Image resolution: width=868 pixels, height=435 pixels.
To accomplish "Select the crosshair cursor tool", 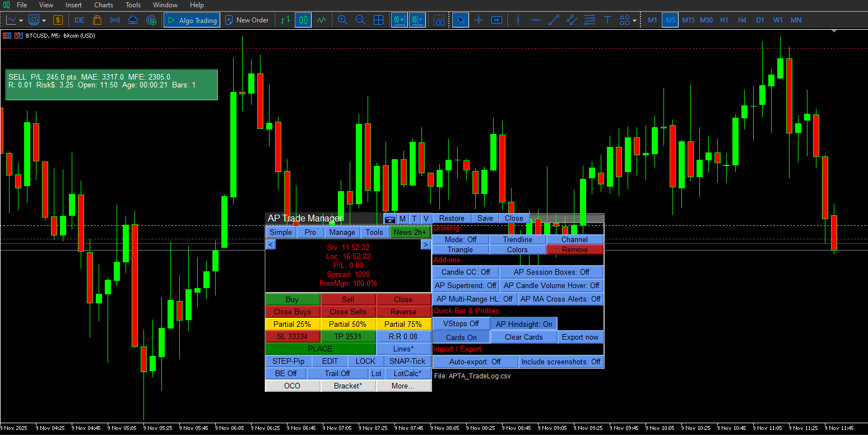I will pos(479,20).
